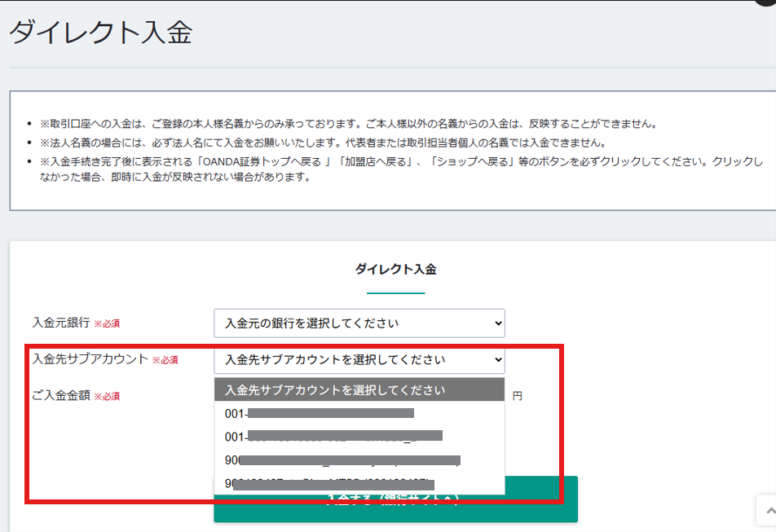Screen dimensions: 776x532
Task: Click the ダイレクト入金 form section heading
Action: click(395, 269)
